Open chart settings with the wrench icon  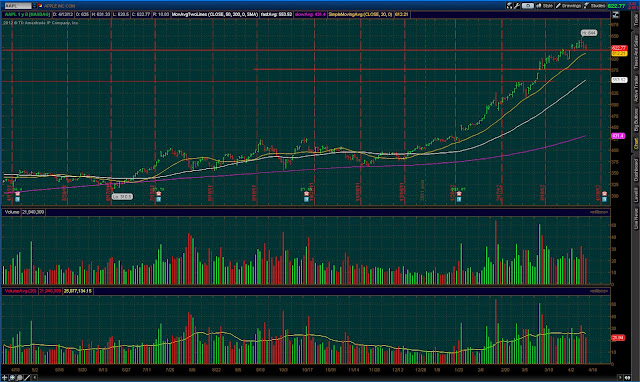(517, 6)
